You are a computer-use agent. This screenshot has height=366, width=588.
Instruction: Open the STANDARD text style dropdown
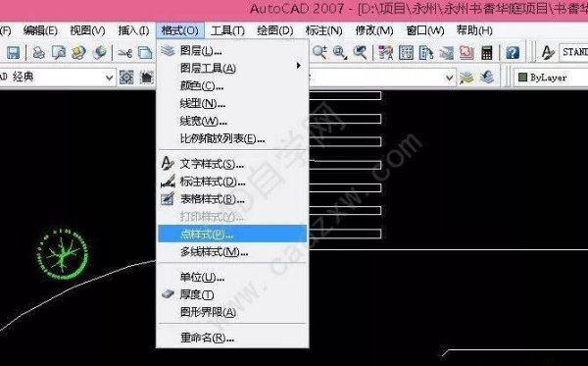click(x=573, y=52)
